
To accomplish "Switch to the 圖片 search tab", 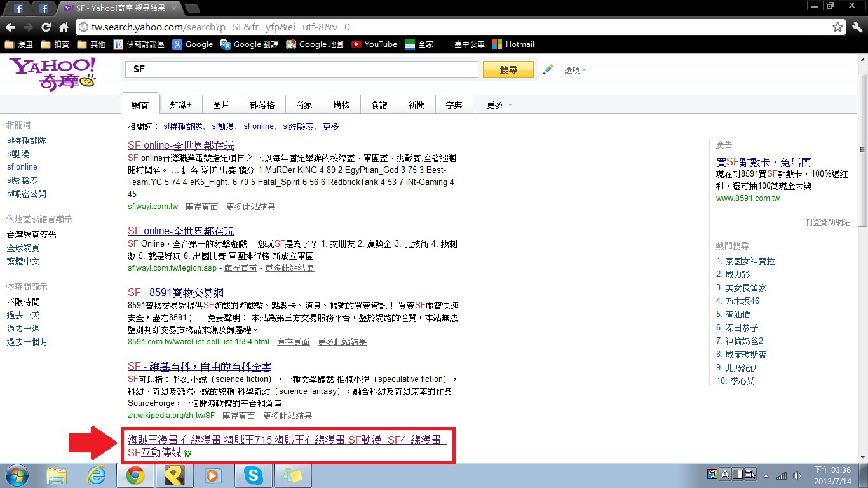I will [x=221, y=105].
